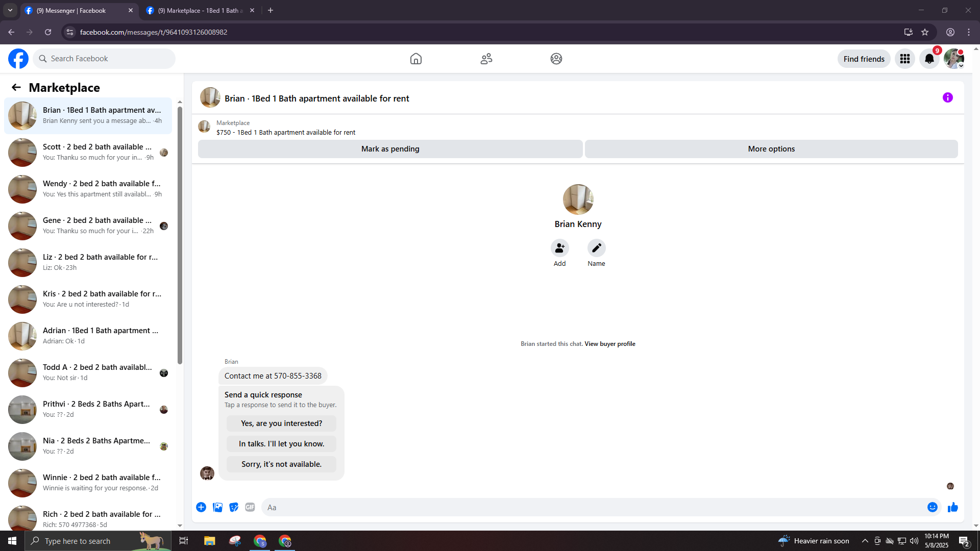Image resolution: width=980 pixels, height=551 pixels.
Task: Close the Messenger Facebook browser tab
Action: 131,10
